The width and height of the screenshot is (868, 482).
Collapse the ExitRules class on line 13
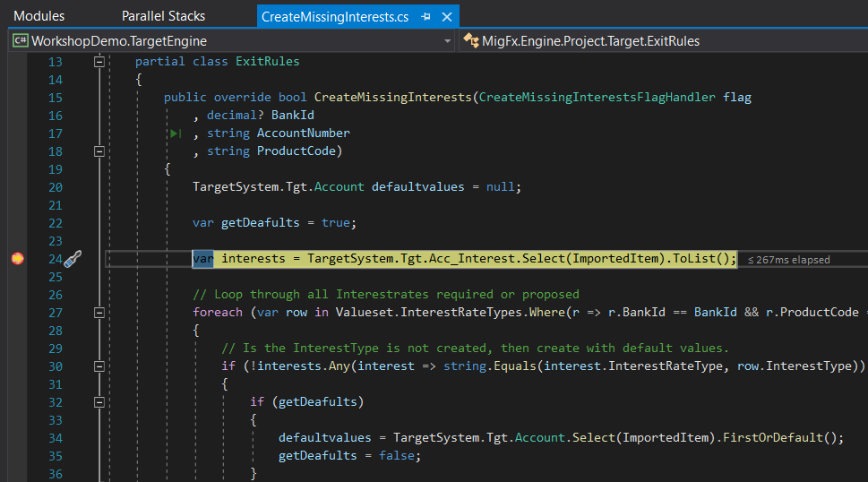(99, 62)
